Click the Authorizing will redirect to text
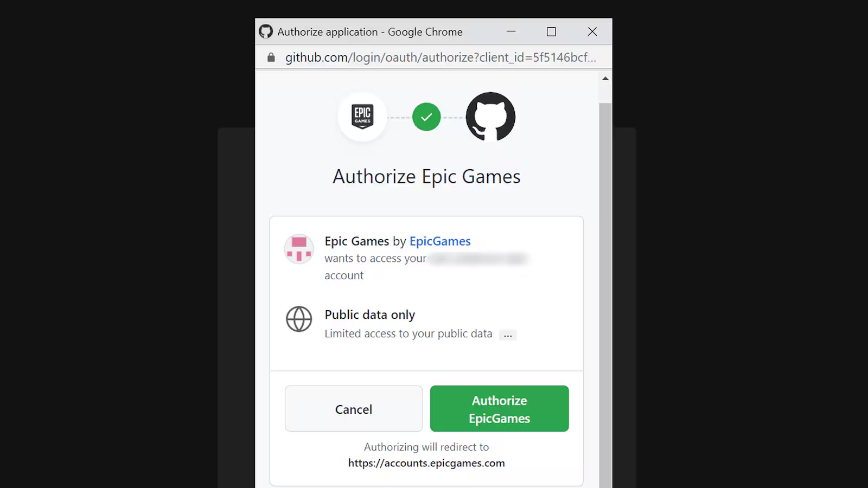 coord(426,447)
